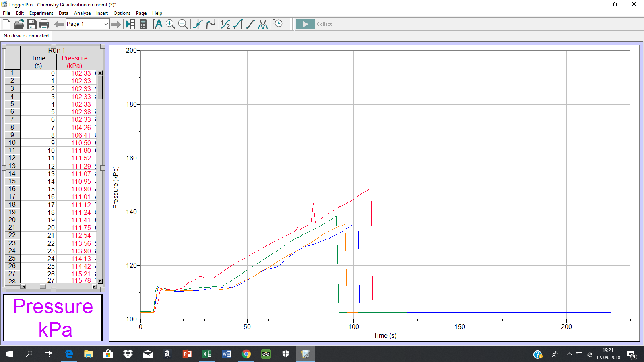
Task: Open Excel from the taskbar
Action: [207, 354]
